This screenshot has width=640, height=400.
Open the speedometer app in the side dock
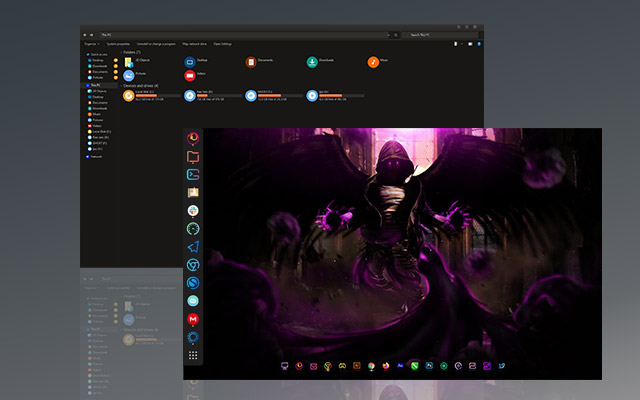(193, 229)
